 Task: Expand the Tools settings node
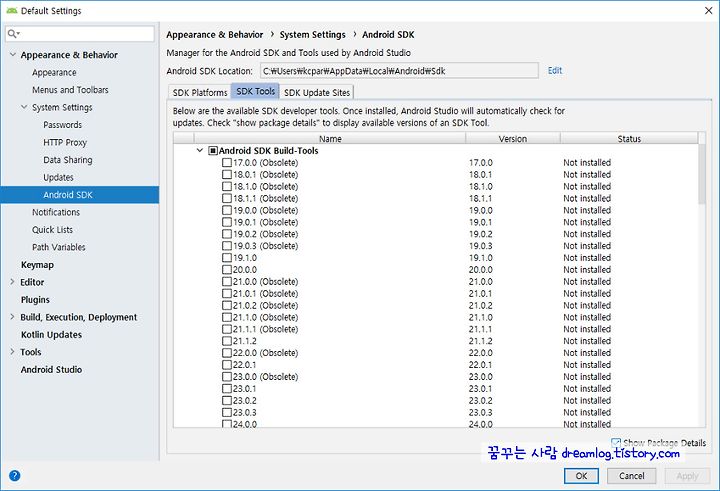(x=12, y=351)
